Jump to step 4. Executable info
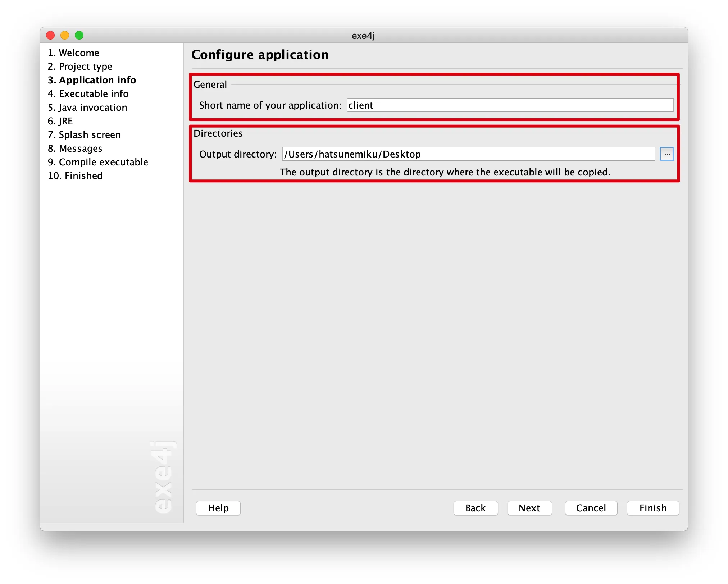The width and height of the screenshot is (728, 584). [x=88, y=94]
